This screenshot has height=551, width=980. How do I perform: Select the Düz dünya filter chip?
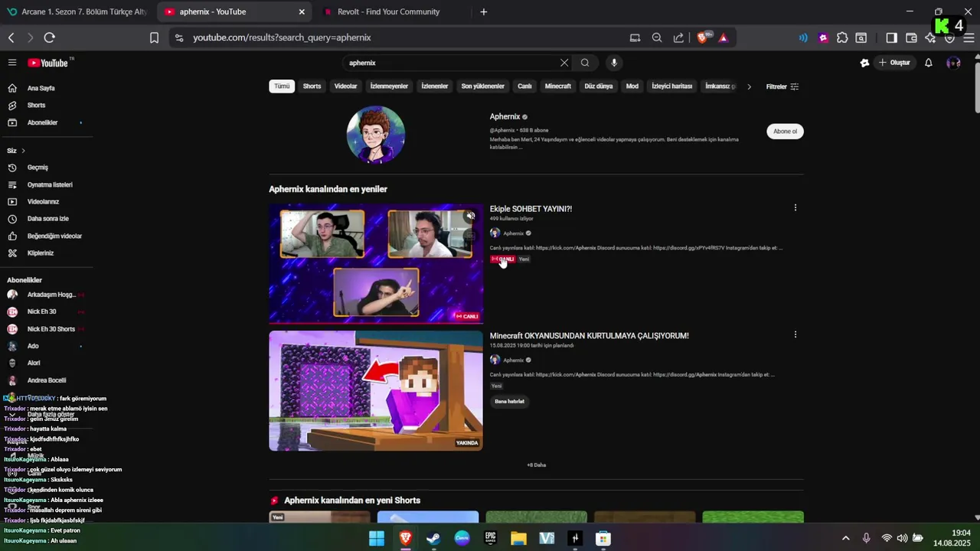tap(598, 86)
